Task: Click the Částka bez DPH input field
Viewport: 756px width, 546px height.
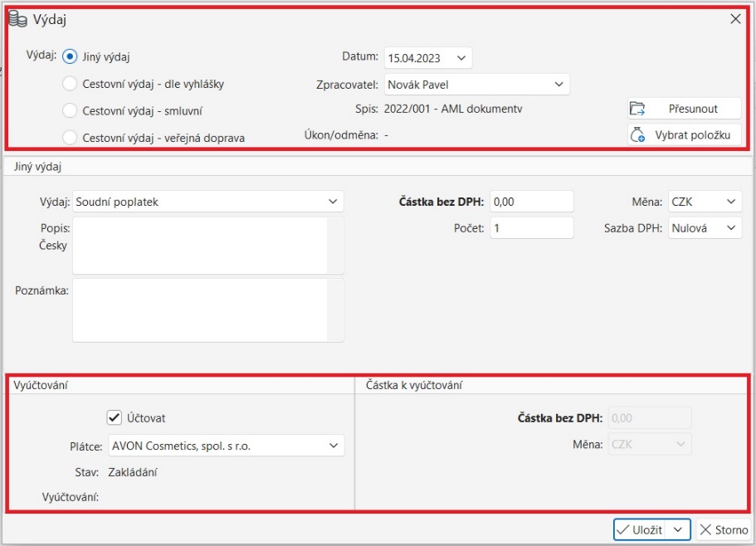Action: pos(531,202)
